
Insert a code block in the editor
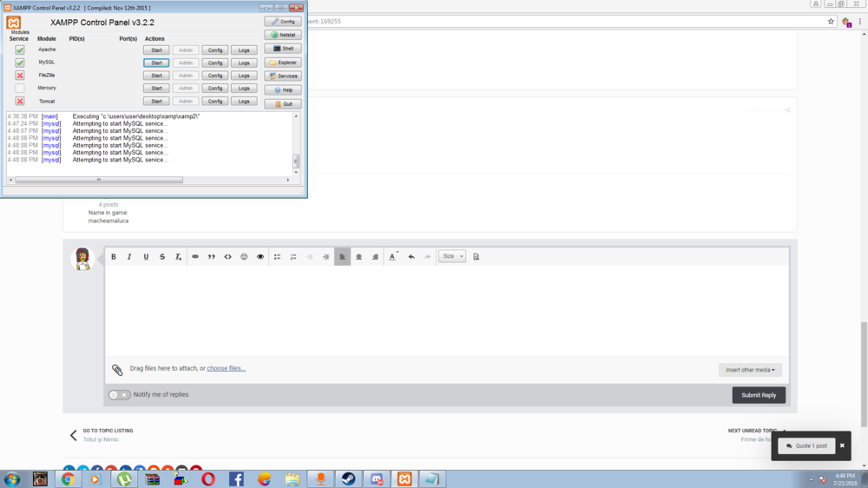(227, 256)
